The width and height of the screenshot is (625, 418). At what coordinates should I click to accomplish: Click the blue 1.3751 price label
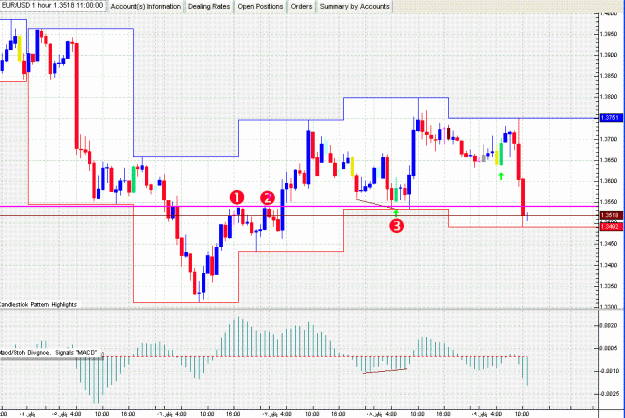pyautogui.click(x=610, y=118)
